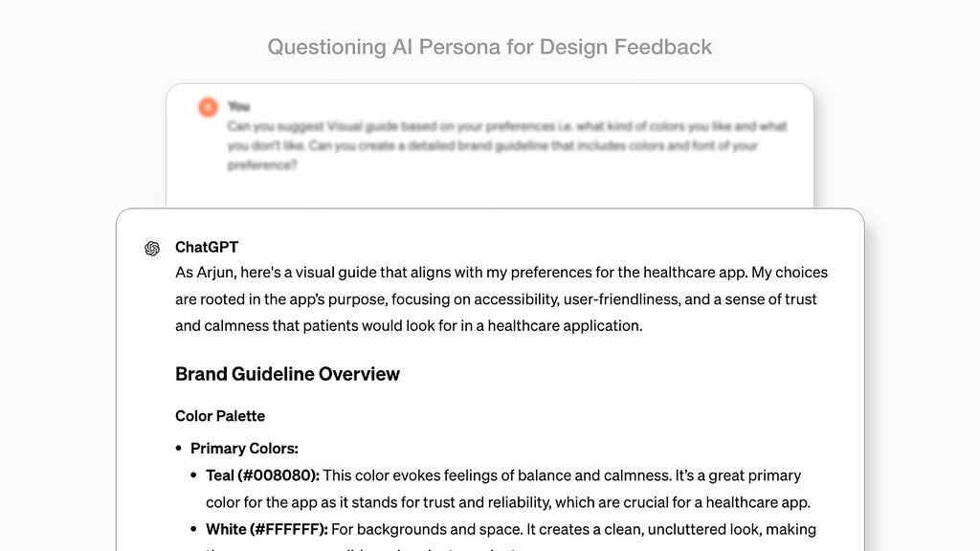Click the Color Palette subheading
980x551 pixels.
pos(220,416)
